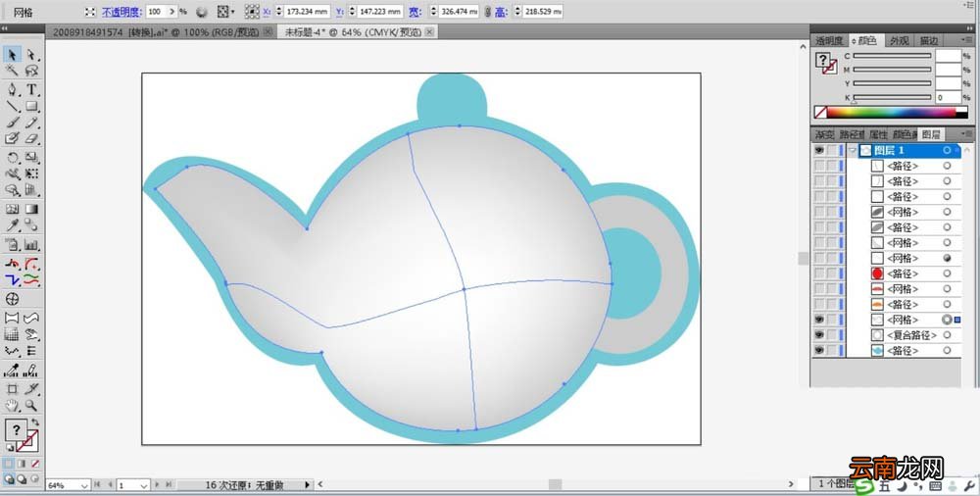Select the Column Graph tool
This screenshot has height=496, width=980.
(x=31, y=244)
